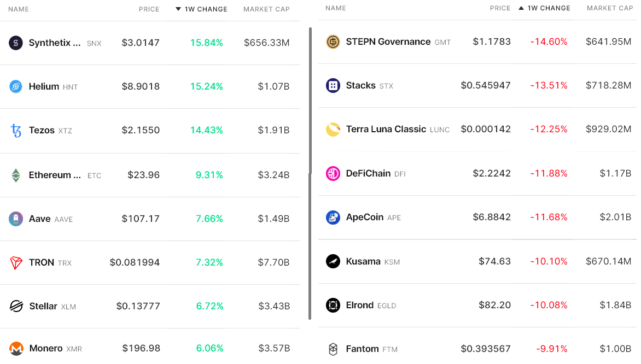Viewport: 641px width, 364px height.
Task: Click the Stacks STX logo icon
Action: coord(333,86)
